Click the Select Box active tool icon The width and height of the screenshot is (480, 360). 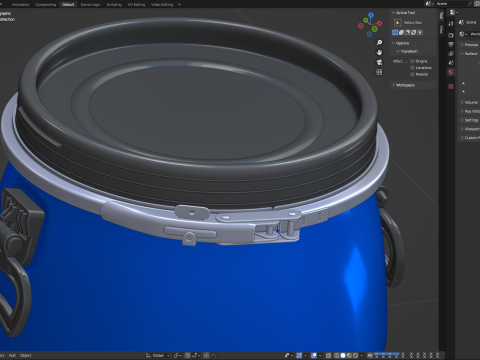click(398, 22)
